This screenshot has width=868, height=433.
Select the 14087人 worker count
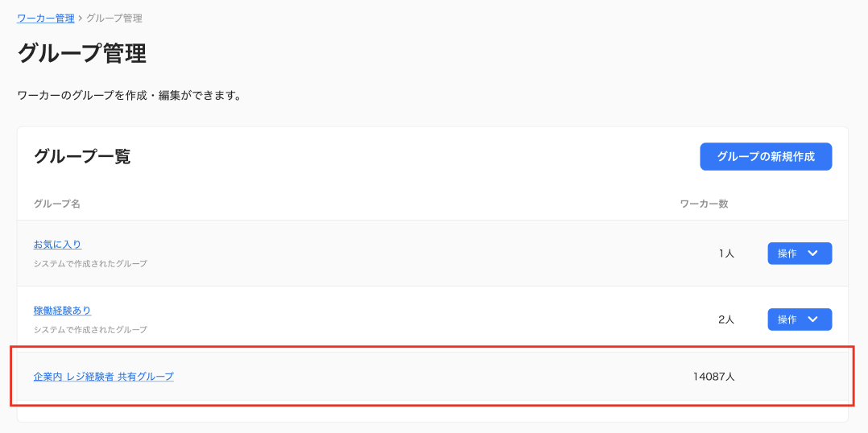click(x=713, y=377)
